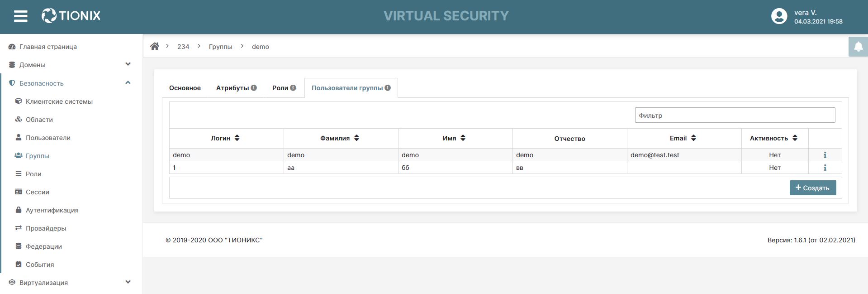The height and width of the screenshot is (294, 868).
Task: Click the home breadcrumb icon
Action: click(x=155, y=46)
